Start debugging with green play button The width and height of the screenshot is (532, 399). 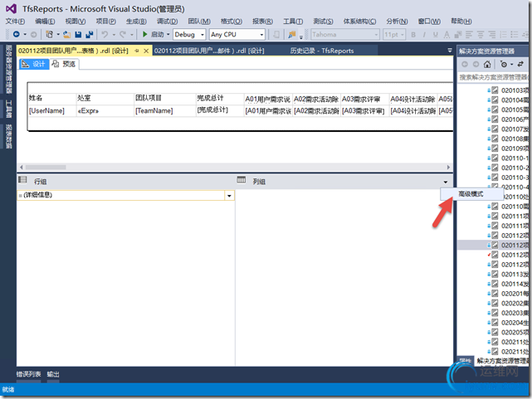[145, 34]
